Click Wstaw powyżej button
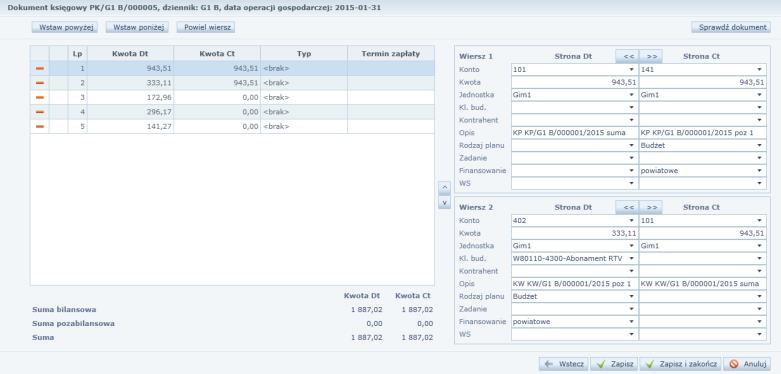781x374 pixels. click(65, 27)
